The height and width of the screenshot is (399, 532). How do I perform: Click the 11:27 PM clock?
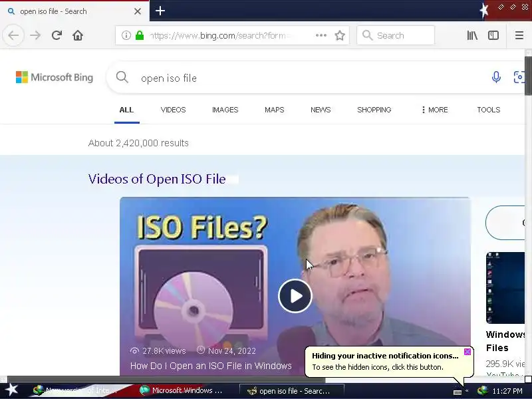pos(507,391)
